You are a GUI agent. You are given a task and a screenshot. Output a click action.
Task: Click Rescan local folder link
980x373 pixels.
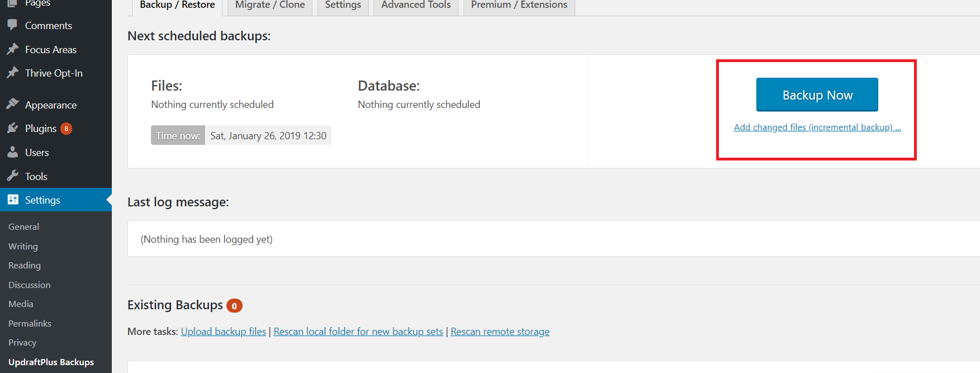point(358,332)
